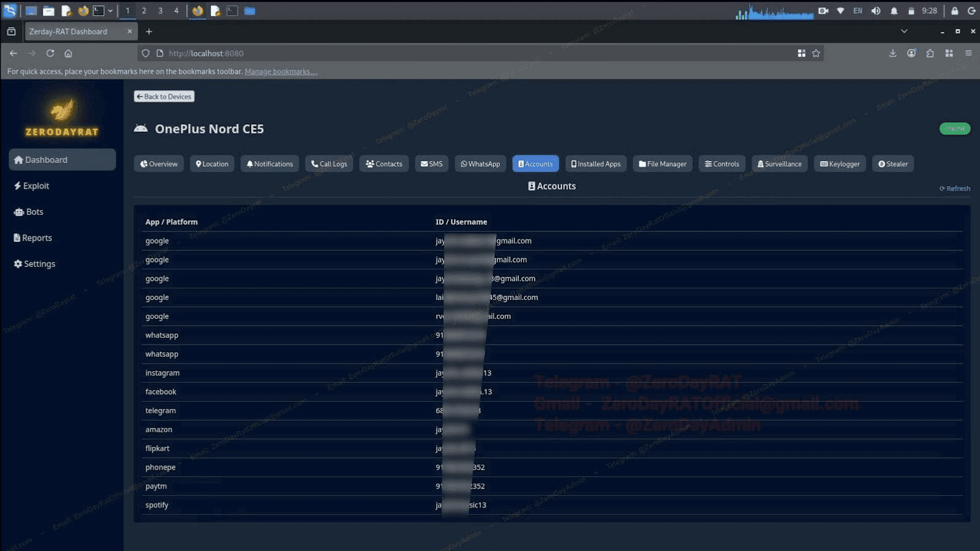Click the log out icon
980x551 pixels.
pyautogui.click(x=971, y=10)
